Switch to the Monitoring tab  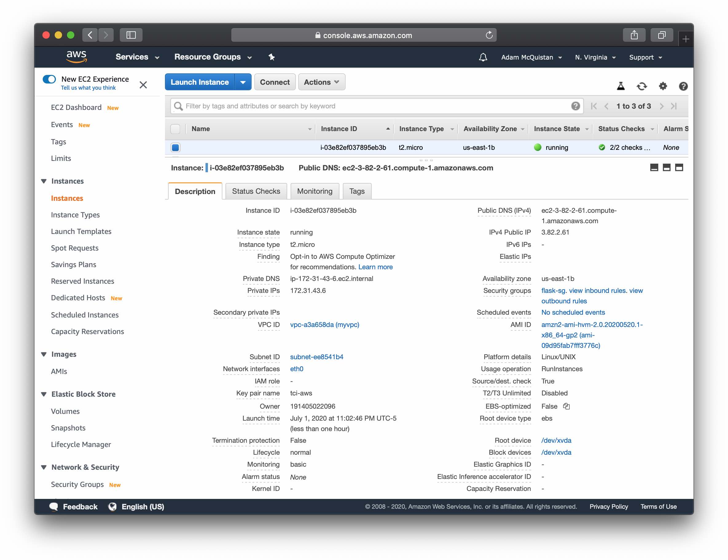314,191
